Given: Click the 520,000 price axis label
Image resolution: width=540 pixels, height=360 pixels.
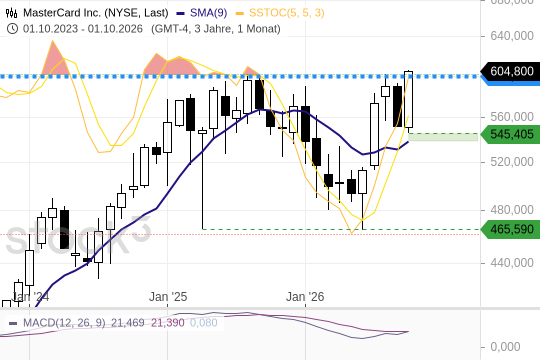Looking at the screenshot, I should coord(512,162).
